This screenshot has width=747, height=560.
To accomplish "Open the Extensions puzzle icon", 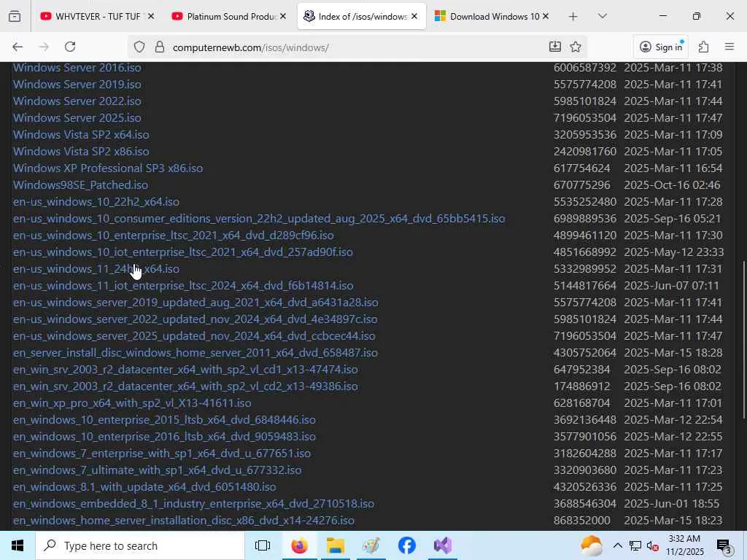I will (x=704, y=47).
